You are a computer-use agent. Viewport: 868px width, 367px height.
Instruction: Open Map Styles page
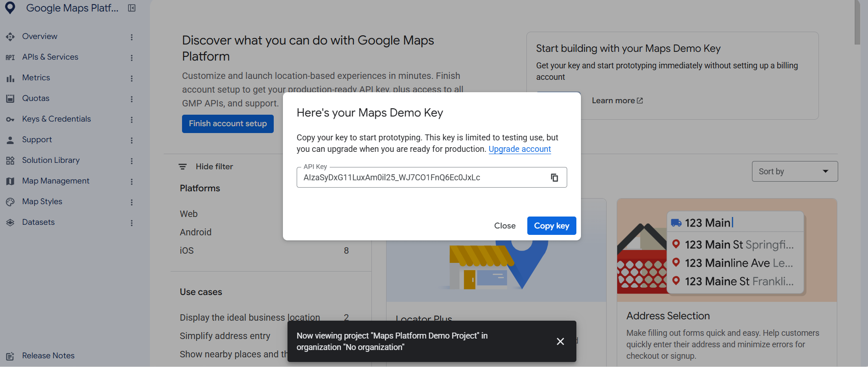[42, 201]
